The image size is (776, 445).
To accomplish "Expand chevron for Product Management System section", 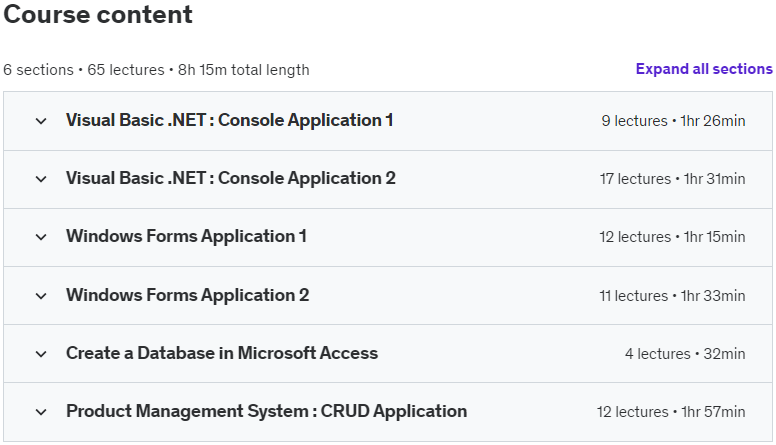I will click(x=41, y=411).
